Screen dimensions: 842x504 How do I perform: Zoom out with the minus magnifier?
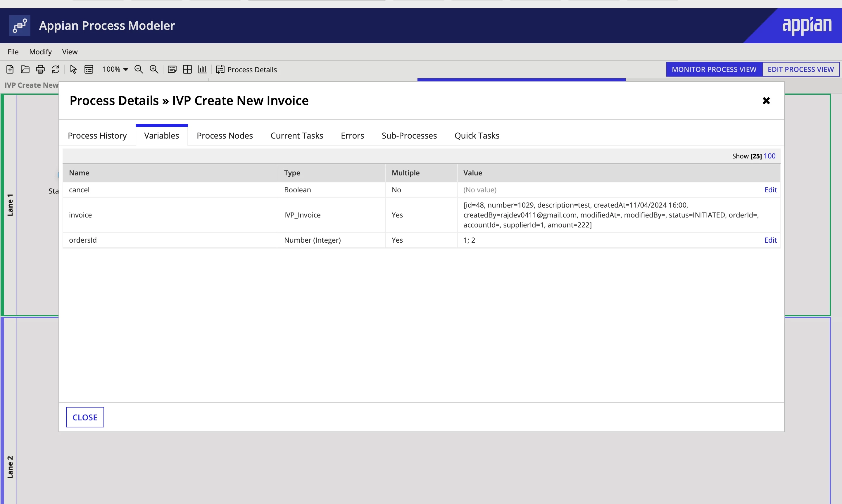(x=139, y=69)
